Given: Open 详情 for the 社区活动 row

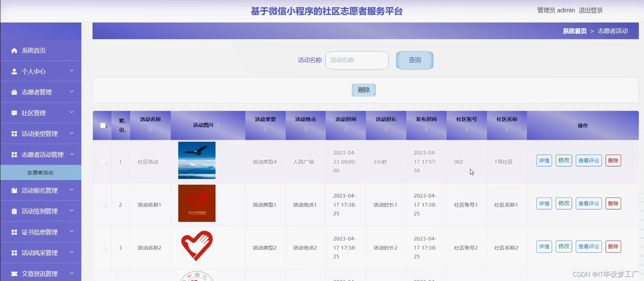Looking at the screenshot, I should [544, 161].
